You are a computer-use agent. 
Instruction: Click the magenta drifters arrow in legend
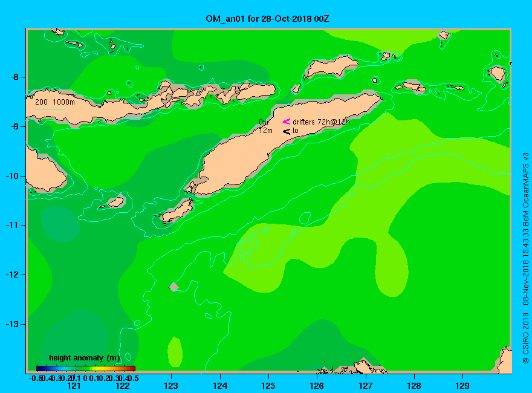(287, 122)
